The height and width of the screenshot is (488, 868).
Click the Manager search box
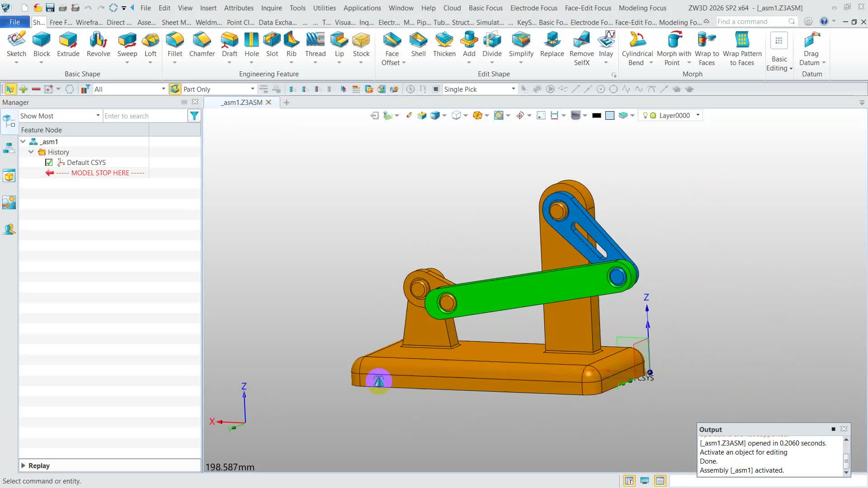tap(145, 116)
